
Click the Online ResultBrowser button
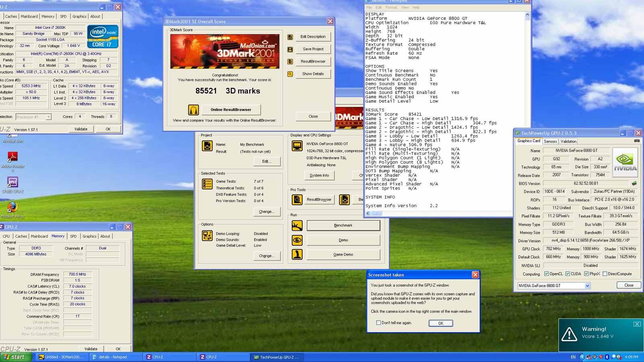(x=231, y=110)
